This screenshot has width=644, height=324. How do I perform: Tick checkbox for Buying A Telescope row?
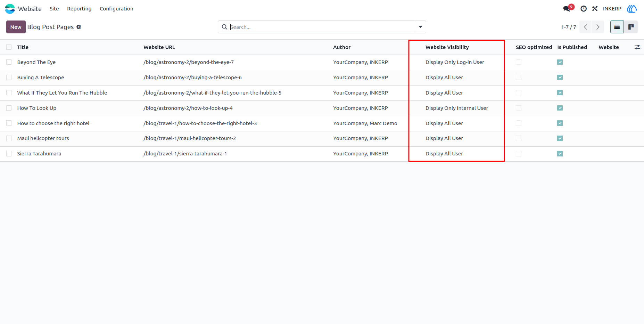click(9, 78)
